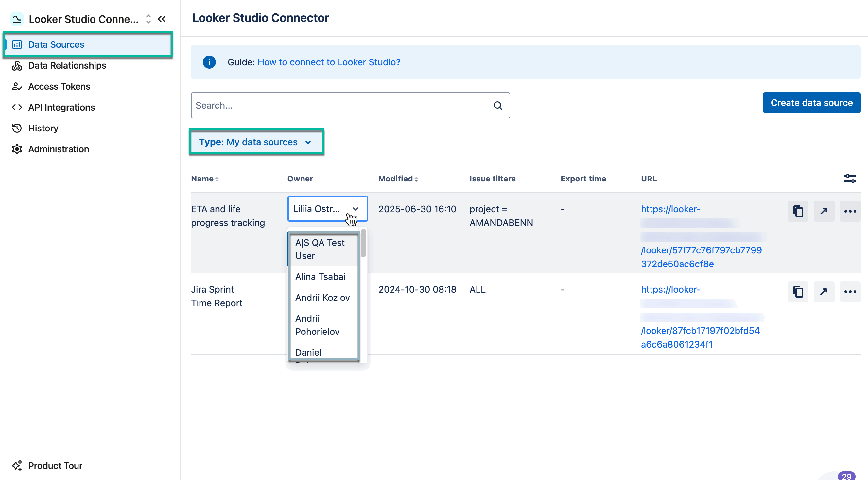Open the Data Relationships section

point(67,65)
